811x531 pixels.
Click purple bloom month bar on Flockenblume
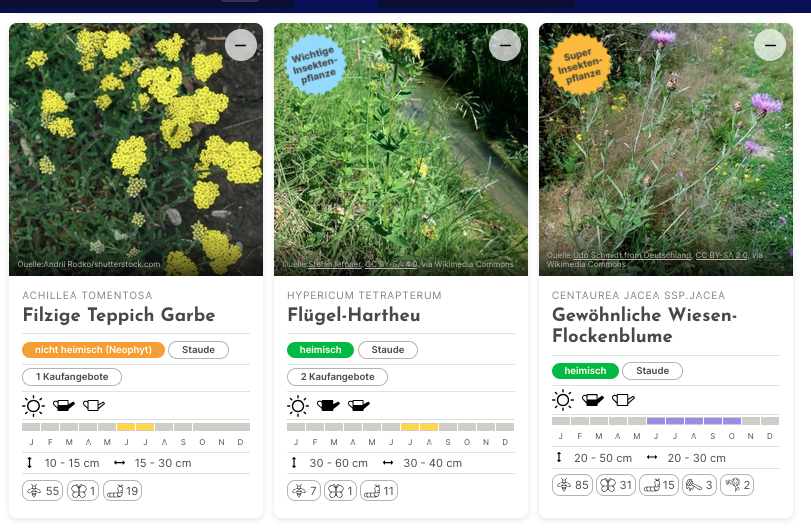tap(694, 421)
